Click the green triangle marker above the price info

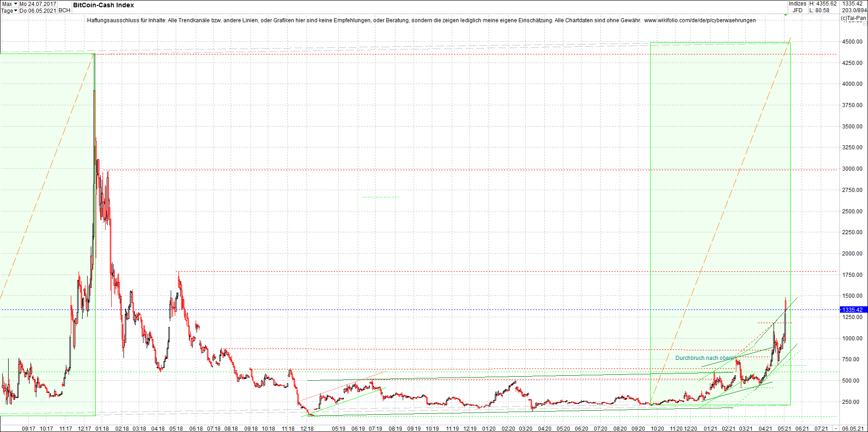click(785, 15)
